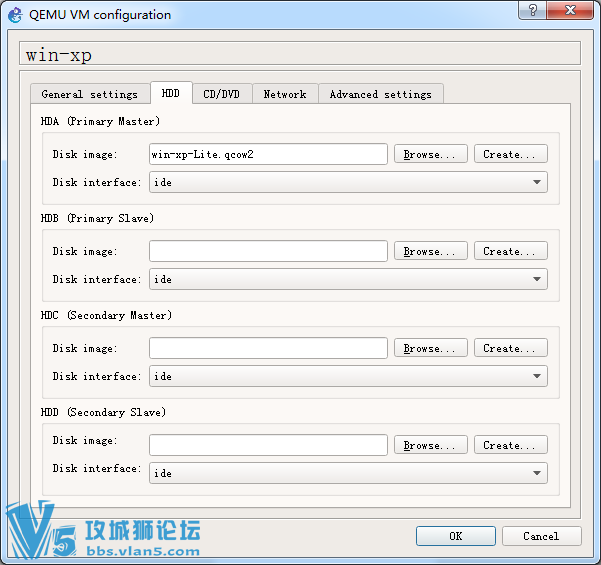Expand the HDA disk interface dropdown
Screen dimensions: 601x565
coord(348,182)
